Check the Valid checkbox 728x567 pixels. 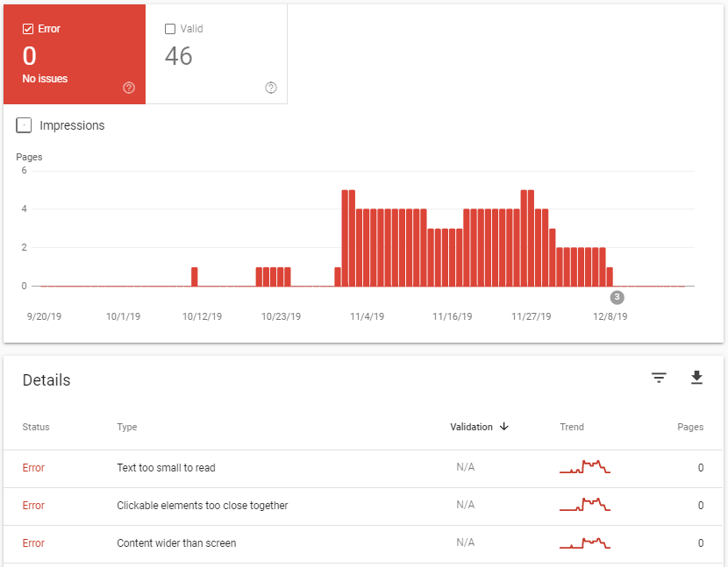170,29
